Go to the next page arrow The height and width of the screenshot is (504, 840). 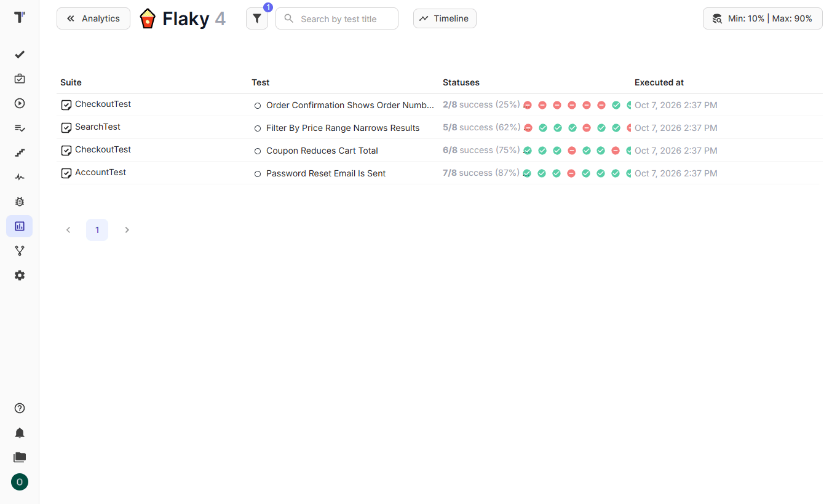[x=127, y=230]
